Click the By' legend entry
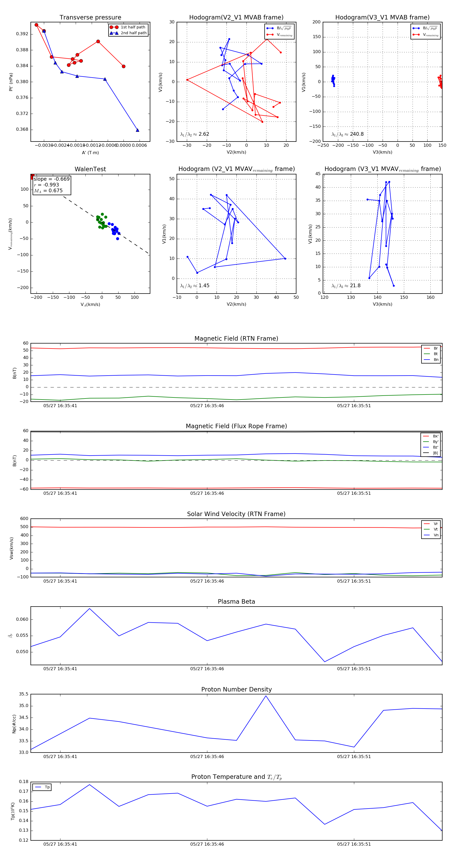 pos(431,442)
